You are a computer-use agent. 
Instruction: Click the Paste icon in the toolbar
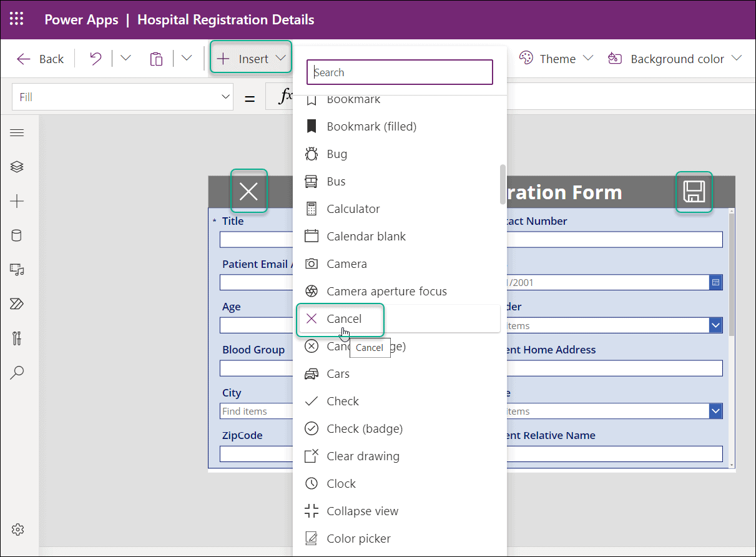(156, 58)
